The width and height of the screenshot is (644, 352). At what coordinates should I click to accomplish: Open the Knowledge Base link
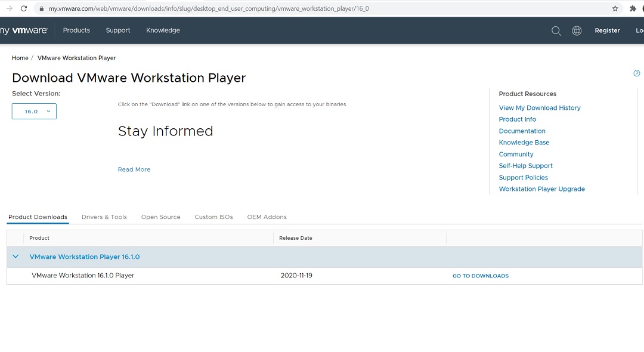(x=524, y=143)
